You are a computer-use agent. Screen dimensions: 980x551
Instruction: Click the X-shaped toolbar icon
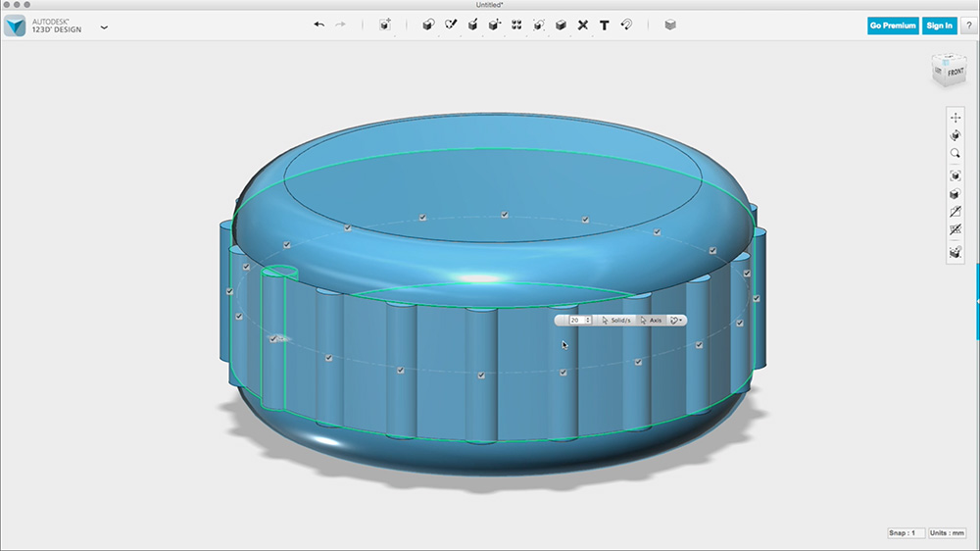[582, 25]
